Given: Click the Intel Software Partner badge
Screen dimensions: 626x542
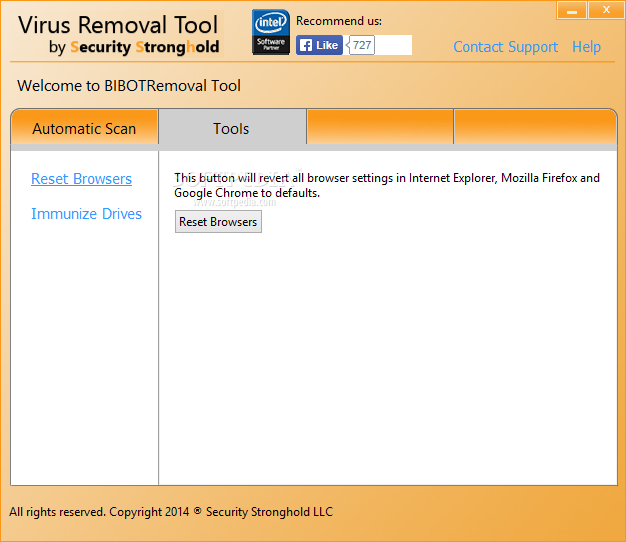Looking at the screenshot, I should 271,32.
